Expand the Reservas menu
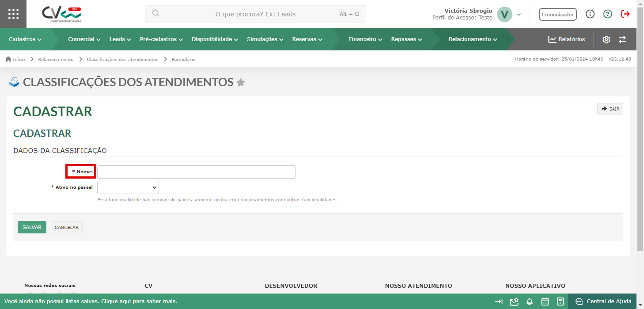This screenshot has height=309, width=644. (x=307, y=39)
